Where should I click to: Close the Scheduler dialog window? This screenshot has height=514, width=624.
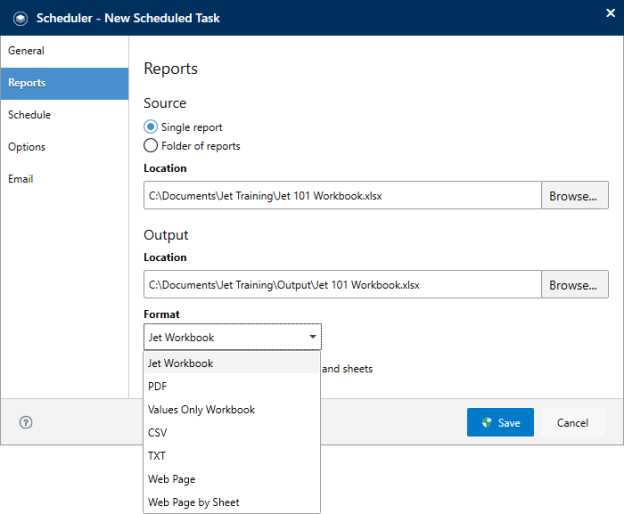click(610, 13)
